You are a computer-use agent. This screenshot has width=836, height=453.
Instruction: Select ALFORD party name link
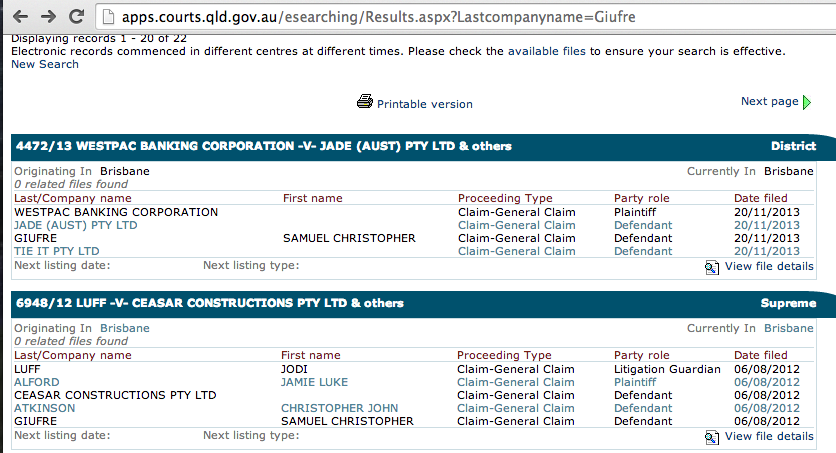coord(37,382)
